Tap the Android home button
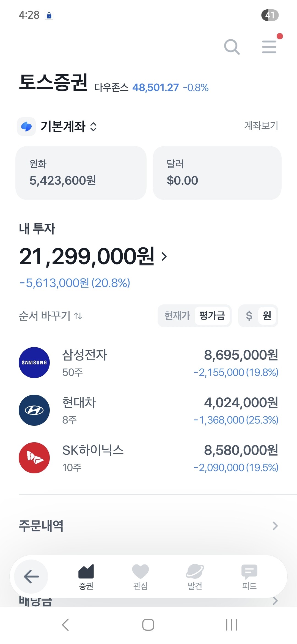 point(148,624)
